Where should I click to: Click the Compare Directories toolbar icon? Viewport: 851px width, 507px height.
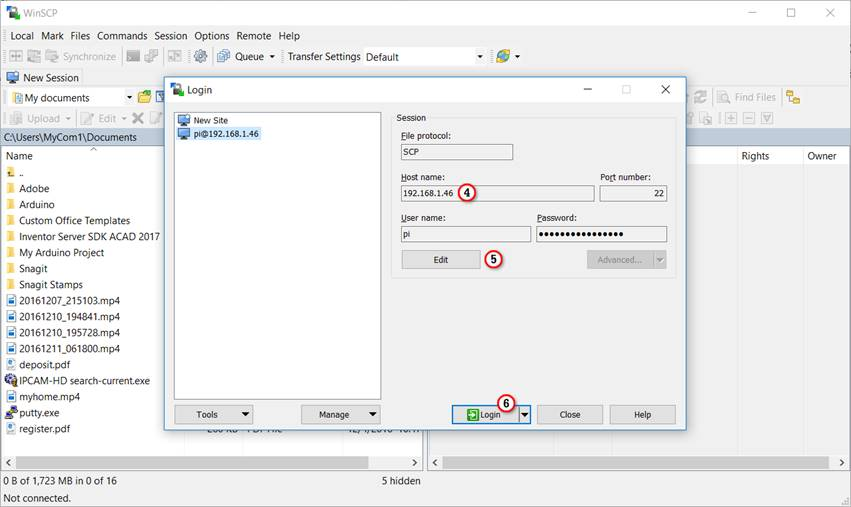tap(16, 56)
